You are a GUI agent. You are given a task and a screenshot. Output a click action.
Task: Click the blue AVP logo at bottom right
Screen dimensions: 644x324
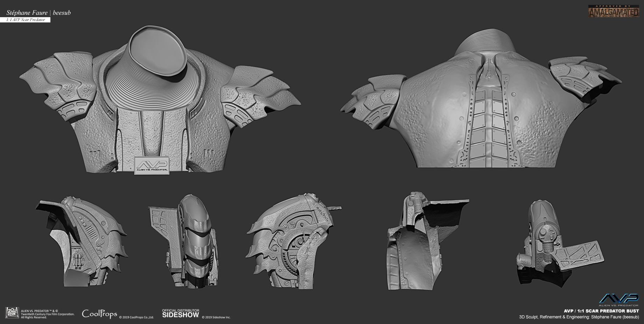618,300
